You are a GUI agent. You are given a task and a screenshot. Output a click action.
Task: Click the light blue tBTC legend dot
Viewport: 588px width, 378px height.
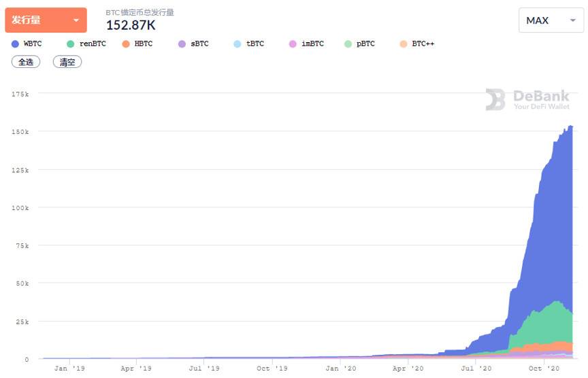coord(237,44)
